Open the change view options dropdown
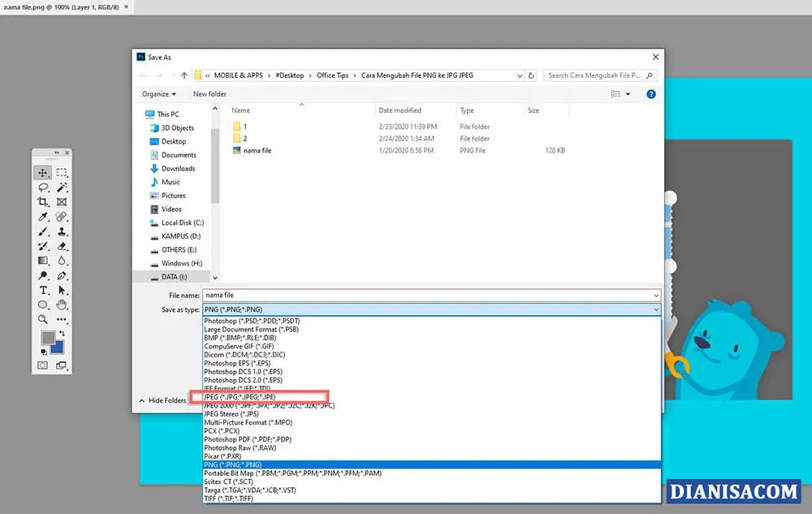Viewport: 812px width, 514px height. (621, 93)
